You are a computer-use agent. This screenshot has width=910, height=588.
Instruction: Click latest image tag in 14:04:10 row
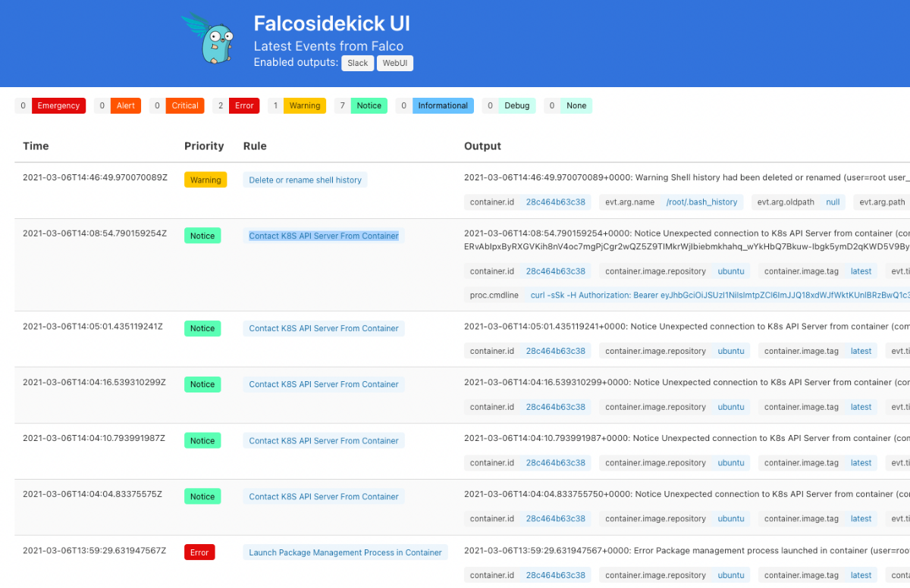tap(861, 463)
